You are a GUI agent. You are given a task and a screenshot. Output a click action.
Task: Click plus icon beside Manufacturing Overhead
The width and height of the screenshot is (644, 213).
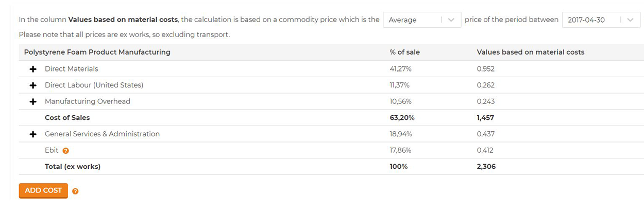point(33,102)
